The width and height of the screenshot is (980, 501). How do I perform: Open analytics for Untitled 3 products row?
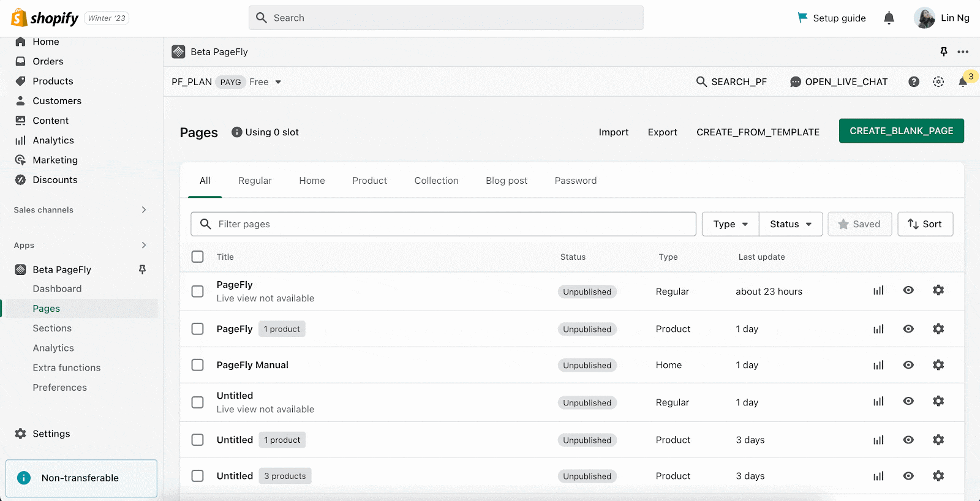(878, 476)
